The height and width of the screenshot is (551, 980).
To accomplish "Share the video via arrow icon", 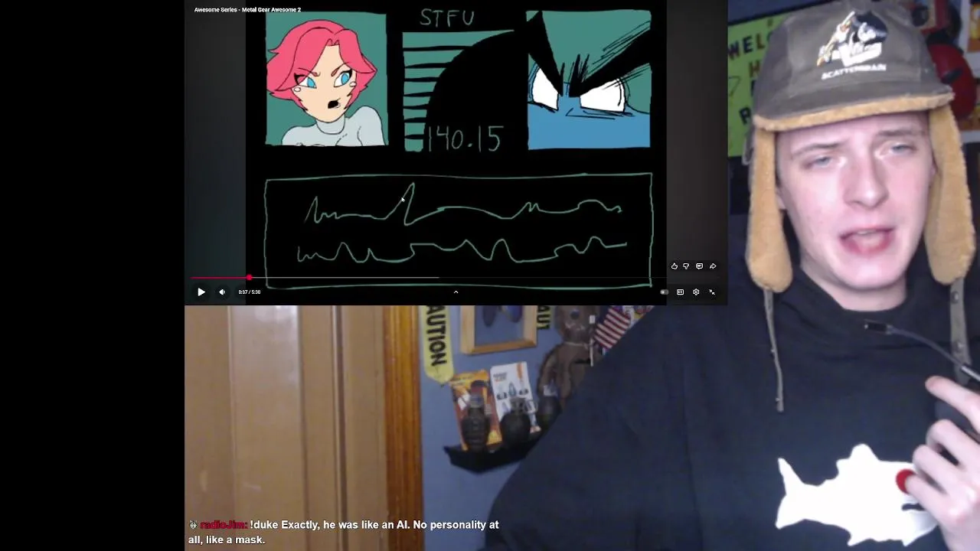I will pos(713,266).
